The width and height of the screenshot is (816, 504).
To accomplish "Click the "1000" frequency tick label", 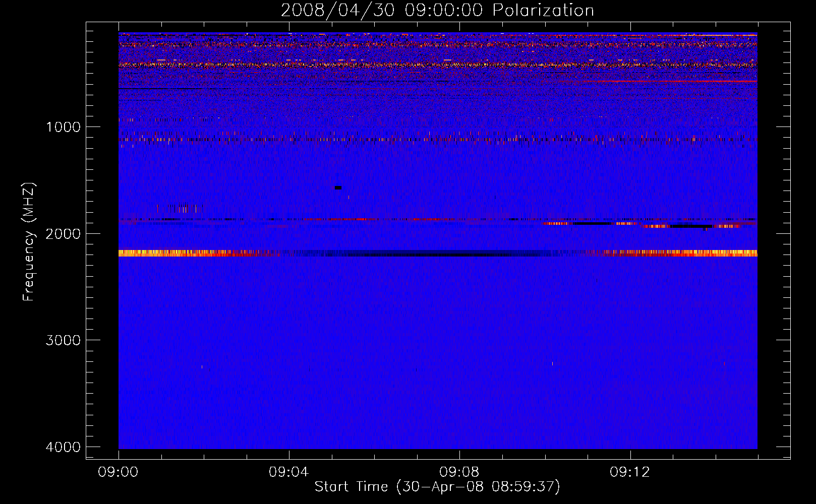I will [63, 127].
